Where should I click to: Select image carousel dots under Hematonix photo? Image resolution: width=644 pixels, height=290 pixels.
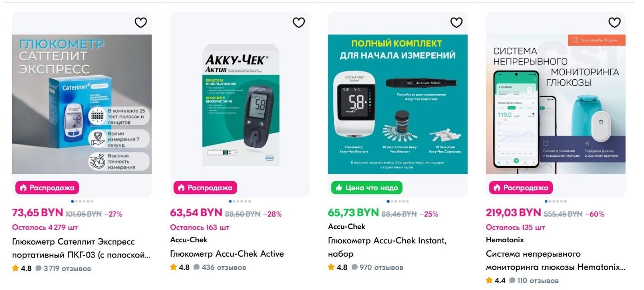coord(556,201)
